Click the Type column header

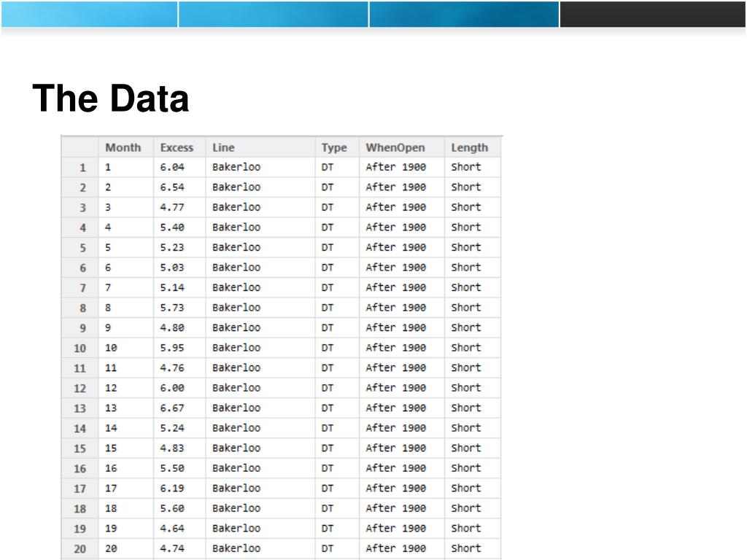337,147
